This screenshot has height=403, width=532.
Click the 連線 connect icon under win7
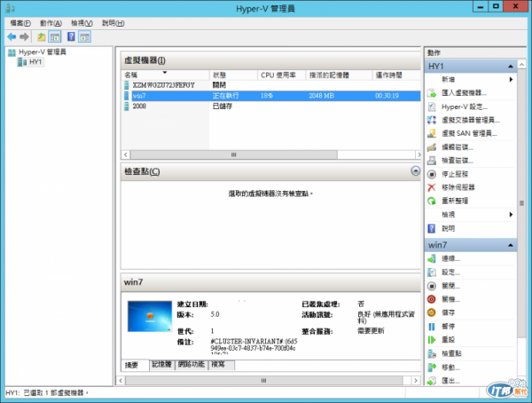[431, 259]
